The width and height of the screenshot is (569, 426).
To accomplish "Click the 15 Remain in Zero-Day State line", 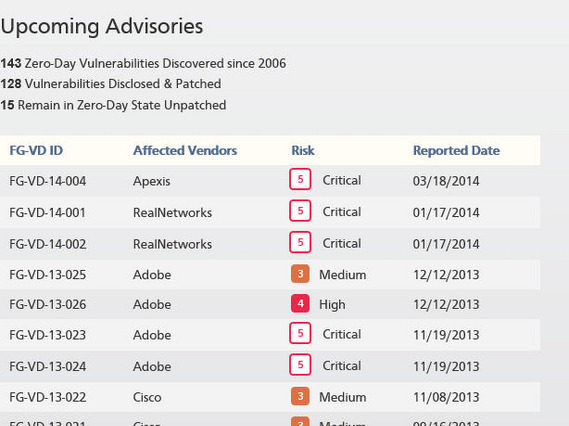I will tap(113, 105).
